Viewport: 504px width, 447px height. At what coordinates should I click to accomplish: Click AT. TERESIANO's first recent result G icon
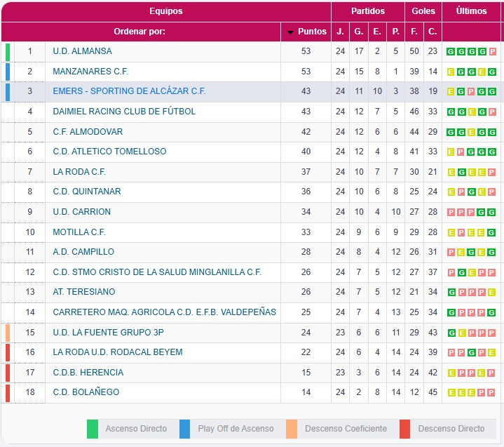(451, 292)
